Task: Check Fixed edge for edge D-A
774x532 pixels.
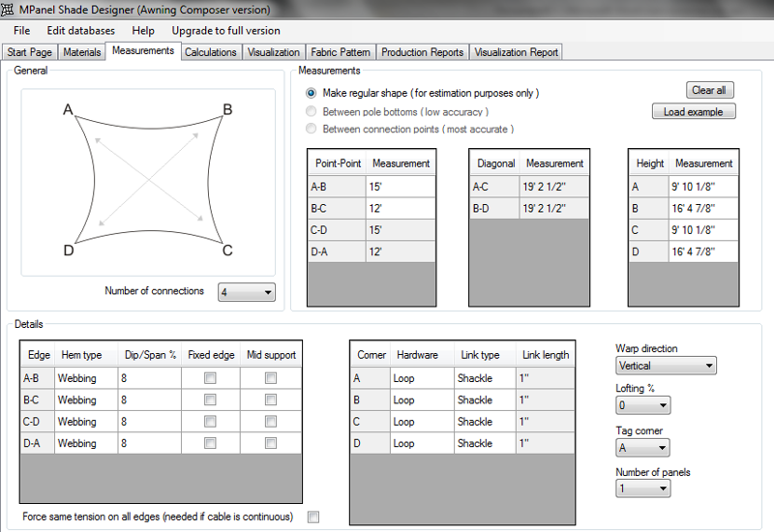Action: coord(210,443)
